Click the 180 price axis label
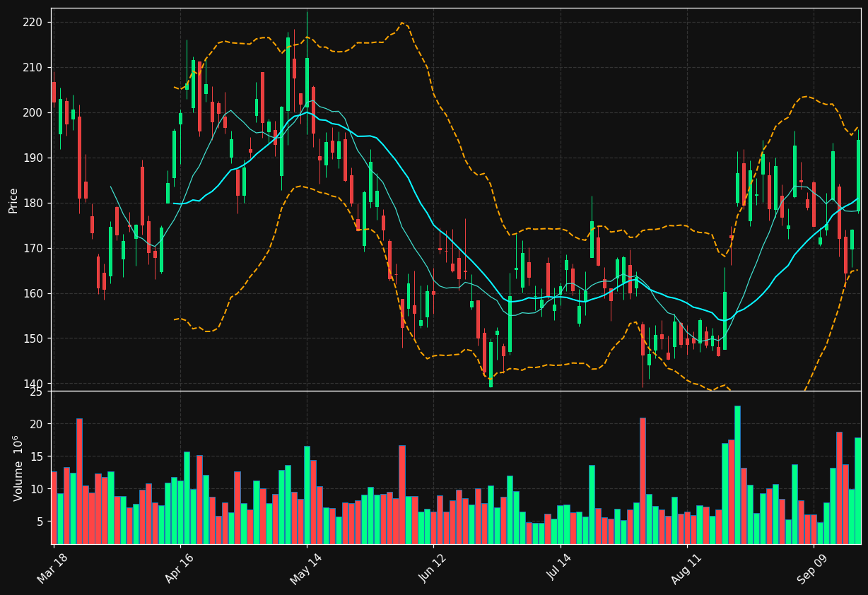868x595 pixels. 33,203
